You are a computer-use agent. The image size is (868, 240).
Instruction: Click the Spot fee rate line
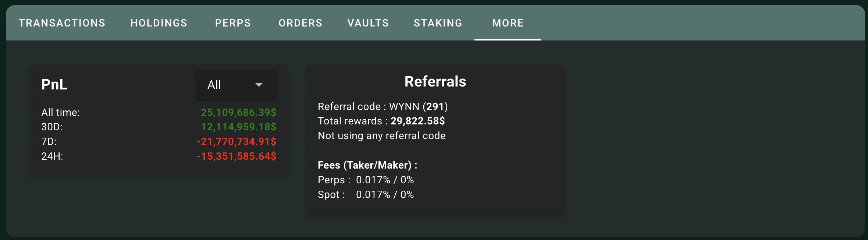(366, 195)
